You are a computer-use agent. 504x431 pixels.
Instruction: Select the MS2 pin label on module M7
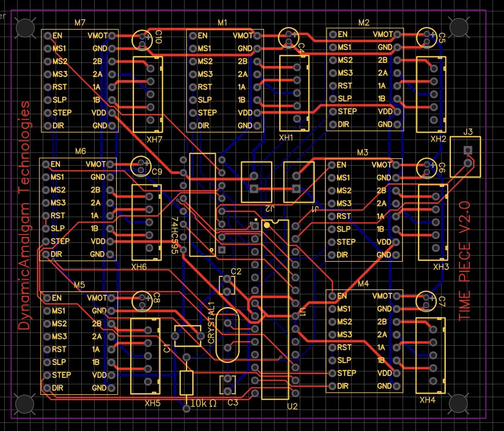[x=60, y=61]
